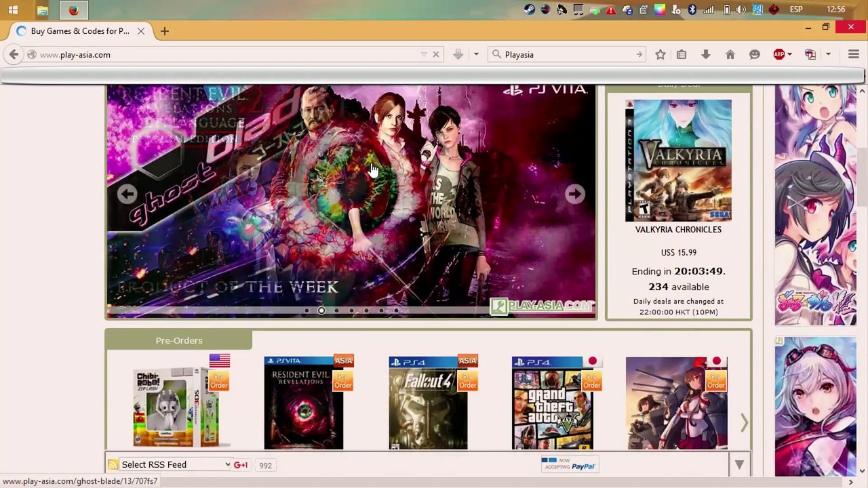
Task: Stop loading the current page
Action: click(x=436, y=54)
